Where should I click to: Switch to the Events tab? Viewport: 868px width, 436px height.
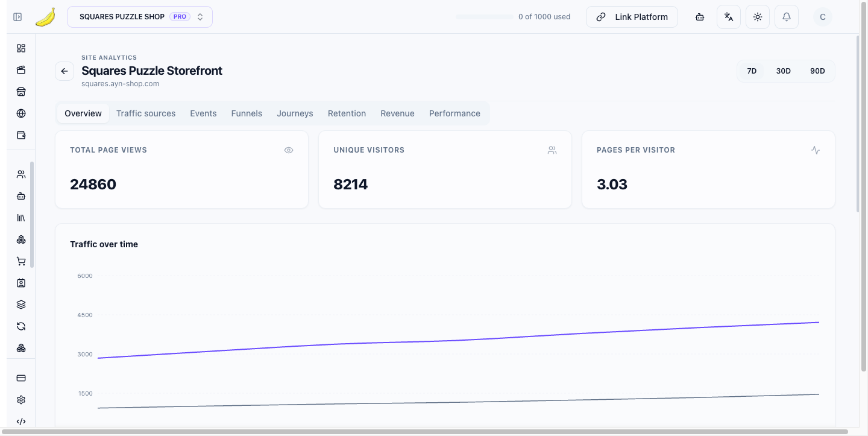[x=203, y=113]
